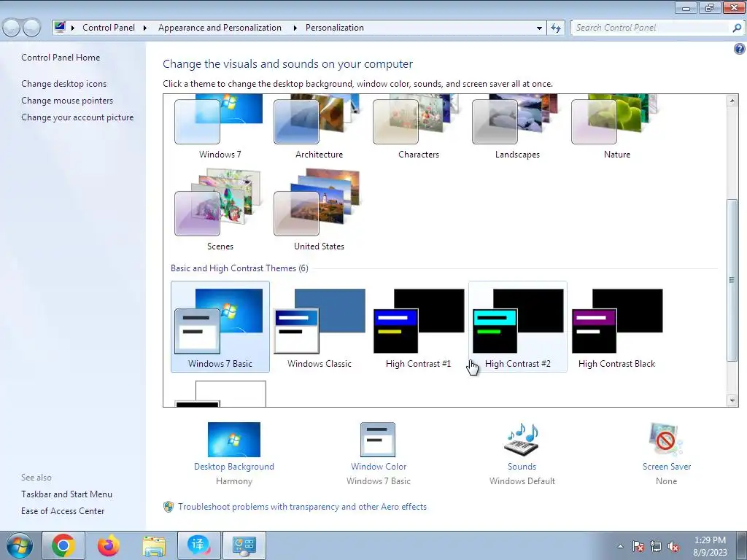Open Ease of Access Center link
Viewport: 747px width, 560px height.
(x=63, y=511)
